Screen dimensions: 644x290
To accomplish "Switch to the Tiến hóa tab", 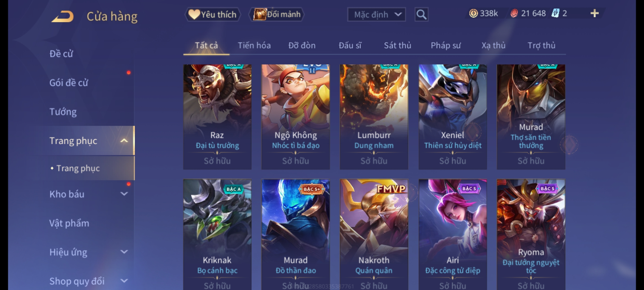I will pos(254,45).
